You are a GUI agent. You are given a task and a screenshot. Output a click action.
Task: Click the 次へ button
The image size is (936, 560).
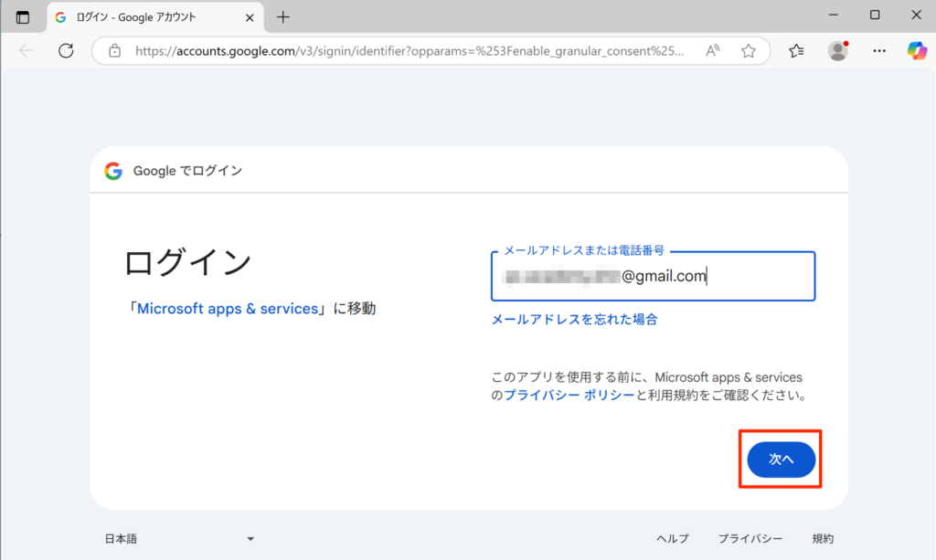tap(781, 460)
